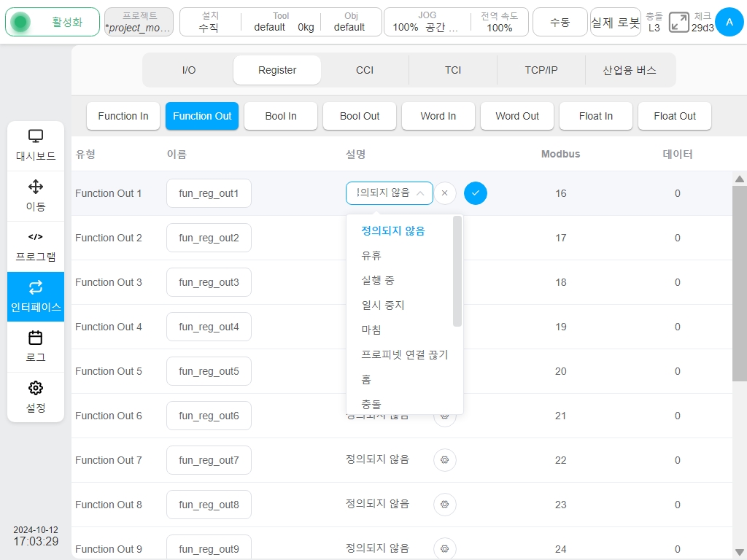Image resolution: width=747 pixels, height=560 pixels.
Task: Go to the 이동 move page
Action: click(36, 195)
